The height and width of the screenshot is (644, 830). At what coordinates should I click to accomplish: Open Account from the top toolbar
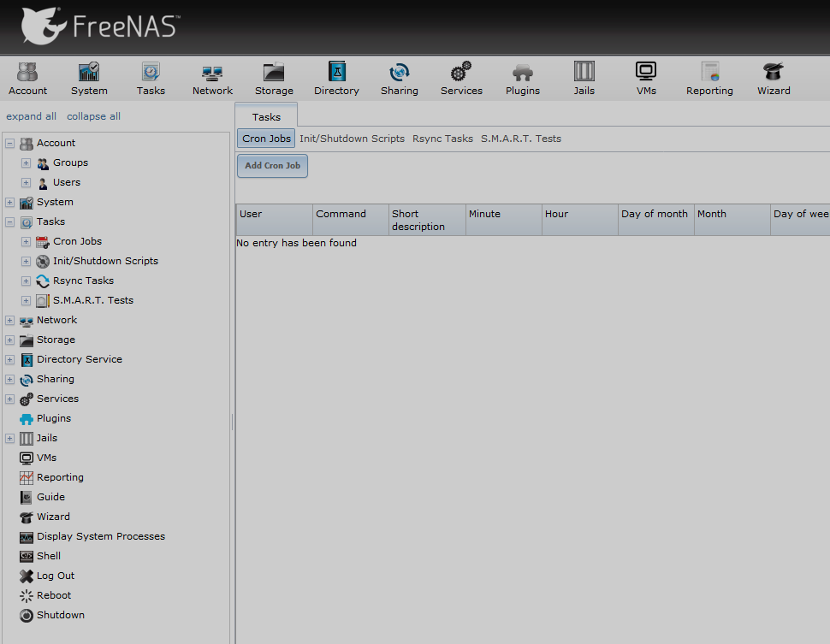coord(27,79)
